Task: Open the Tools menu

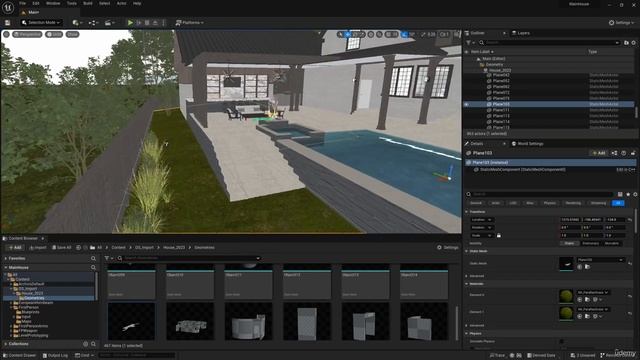Action: coord(71,3)
